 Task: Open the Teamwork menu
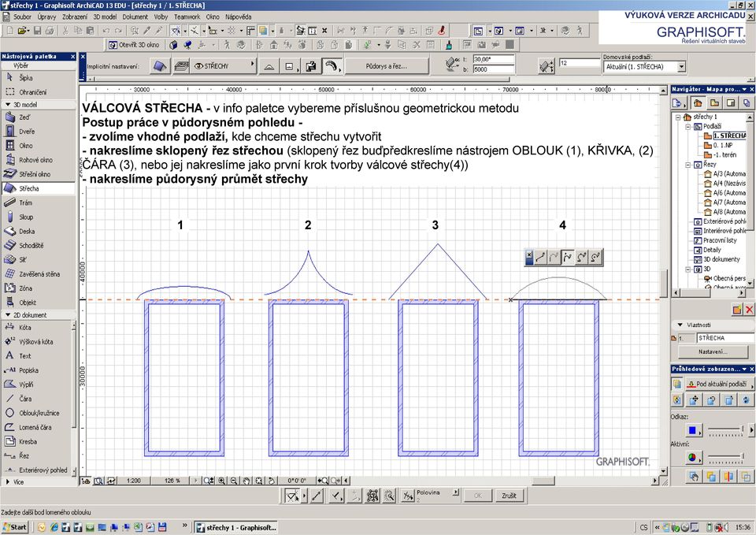(187, 17)
